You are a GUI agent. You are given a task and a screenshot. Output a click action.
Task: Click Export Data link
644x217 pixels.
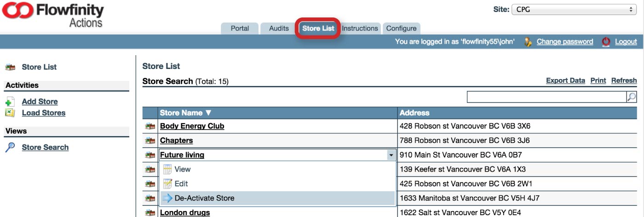tap(565, 80)
